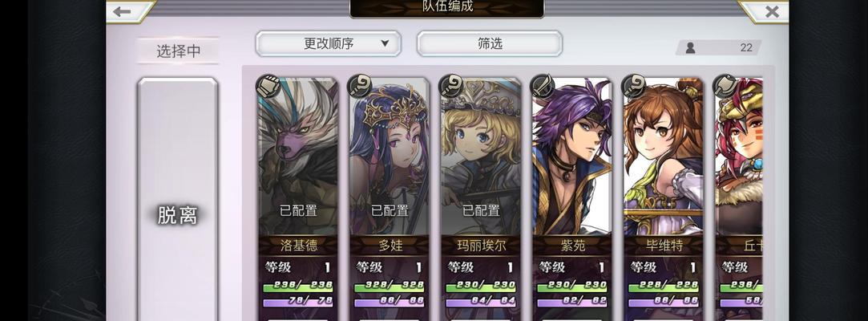Screen dimensions: 868x321
Task: Select the 洛基德 wolf character portrait
Action: click(298, 156)
